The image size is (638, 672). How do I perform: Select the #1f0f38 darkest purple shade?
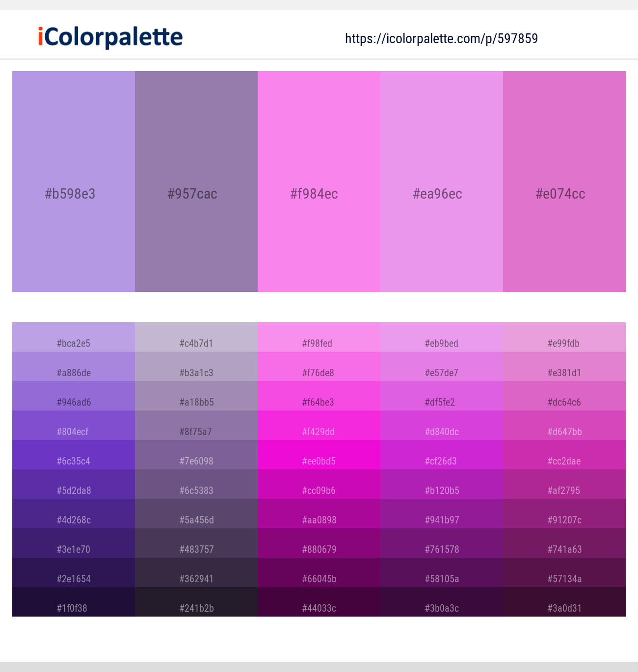[x=74, y=602]
